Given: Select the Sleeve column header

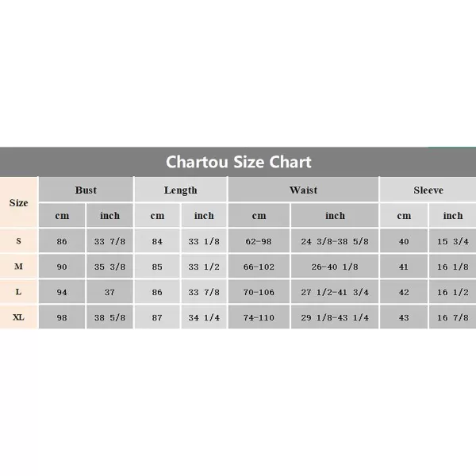Looking at the screenshot, I should click(x=428, y=190).
